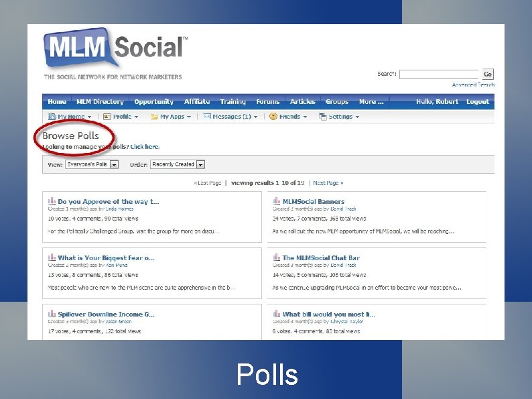This screenshot has width=532, height=399.
Task: Click author name Linda Holmes
Action: (x=119, y=209)
